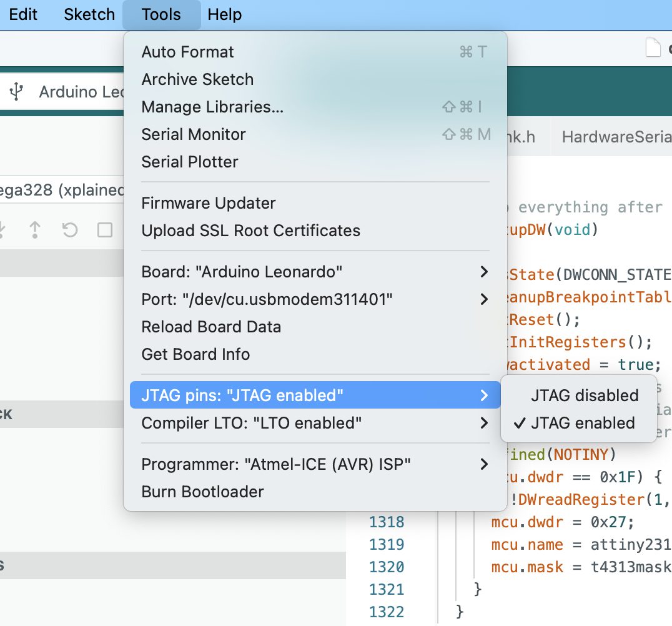Choose Auto Format from Tools menu
Viewport: 672px width, 626px height.
pyautogui.click(x=315, y=52)
